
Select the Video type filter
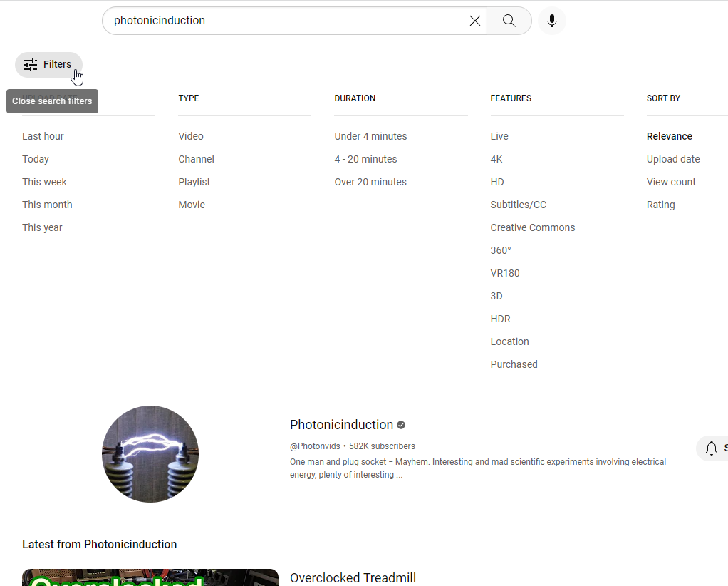(x=191, y=136)
